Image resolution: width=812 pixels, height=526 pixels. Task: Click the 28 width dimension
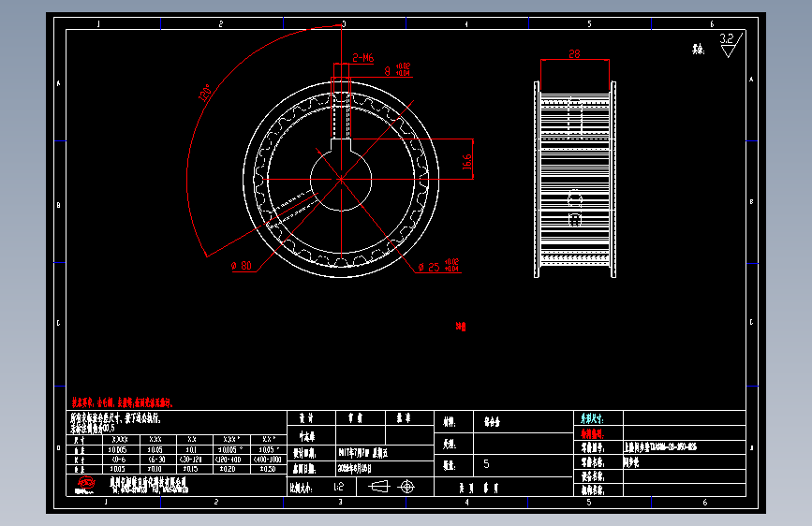coord(574,54)
